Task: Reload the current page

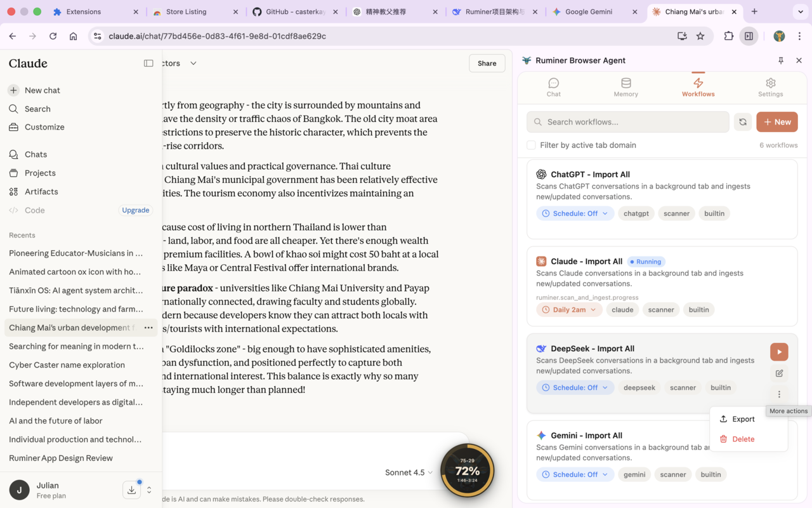Action: pos(53,36)
